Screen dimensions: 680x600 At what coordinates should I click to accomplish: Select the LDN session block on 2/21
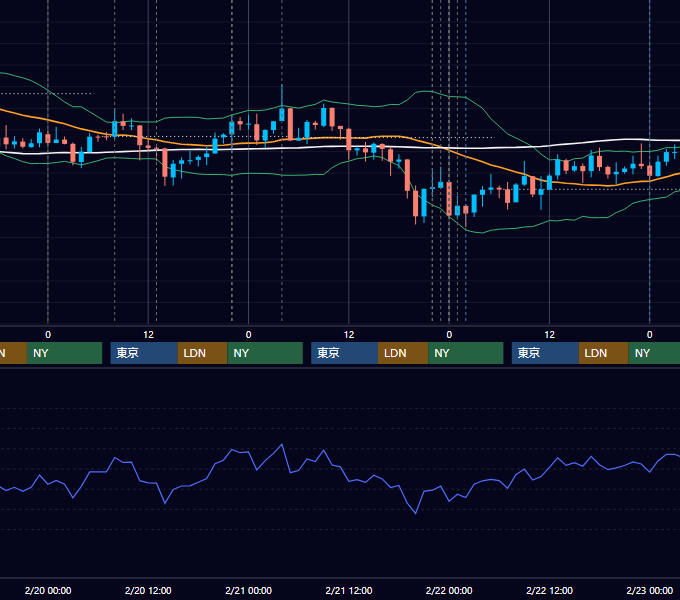(x=403, y=353)
